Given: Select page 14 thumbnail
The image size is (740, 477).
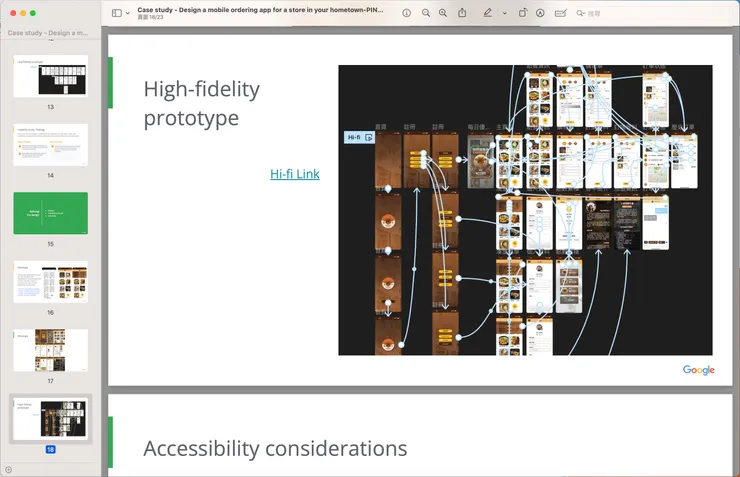Looking at the screenshot, I should [50, 145].
